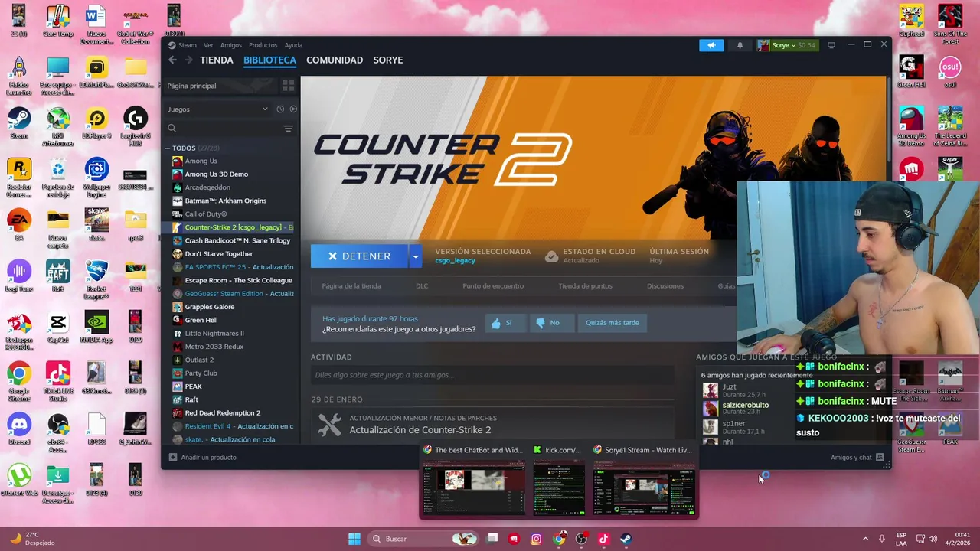Viewport: 980px width, 551px height.
Task: Go back with Steam's left arrow
Action: pos(172,60)
